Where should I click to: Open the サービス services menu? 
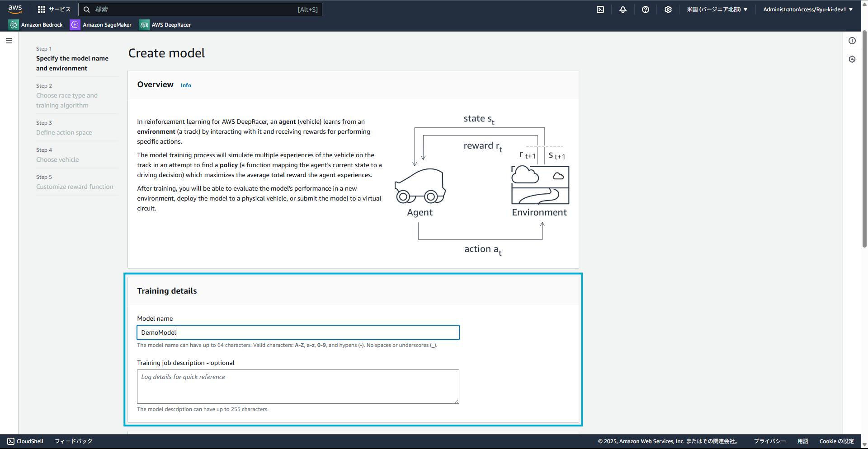[x=54, y=9]
